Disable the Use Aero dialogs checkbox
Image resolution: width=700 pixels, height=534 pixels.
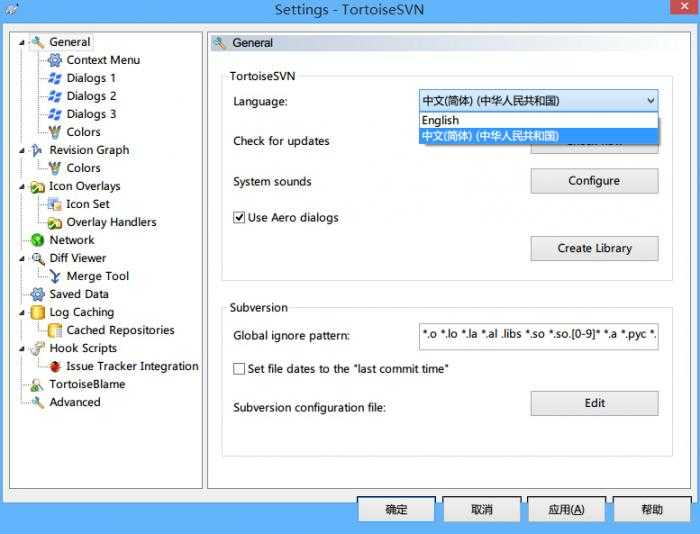tap(239, 217)
